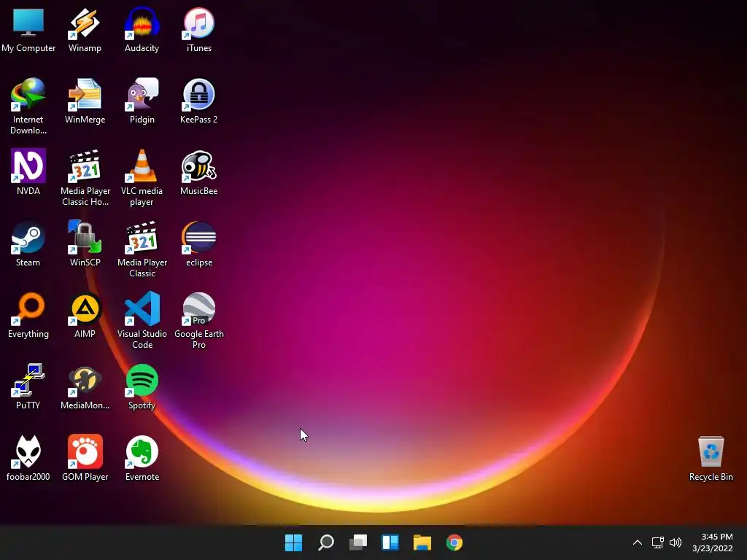Open the Widgets panel in taskbar
This screenshot has height=560, width=747.
pos(390,542)
